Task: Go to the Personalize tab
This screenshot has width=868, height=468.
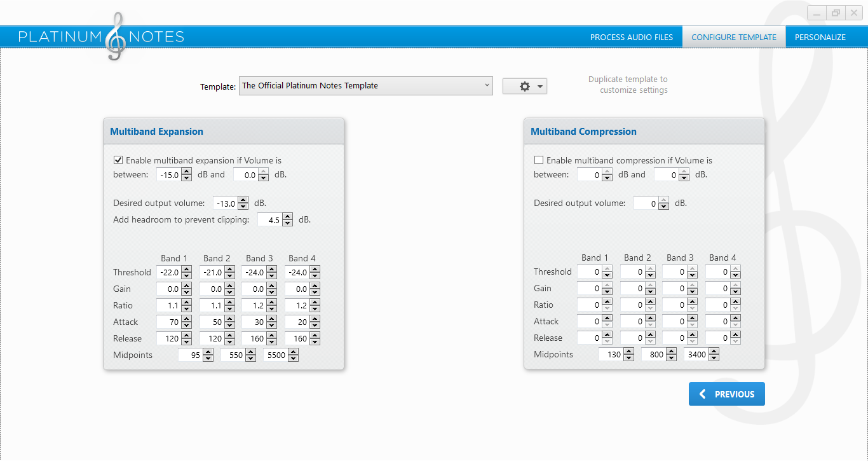Action: click(x=820, y=37)
